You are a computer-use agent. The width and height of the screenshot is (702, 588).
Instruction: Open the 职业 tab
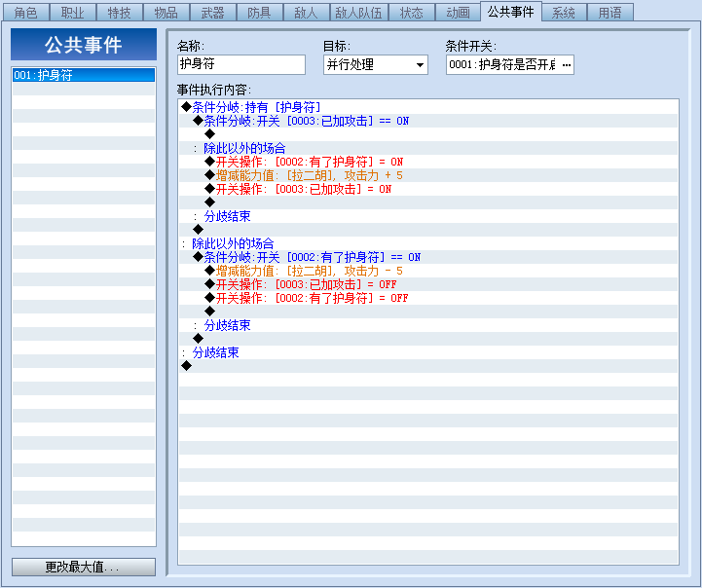(x=72, y=12)
